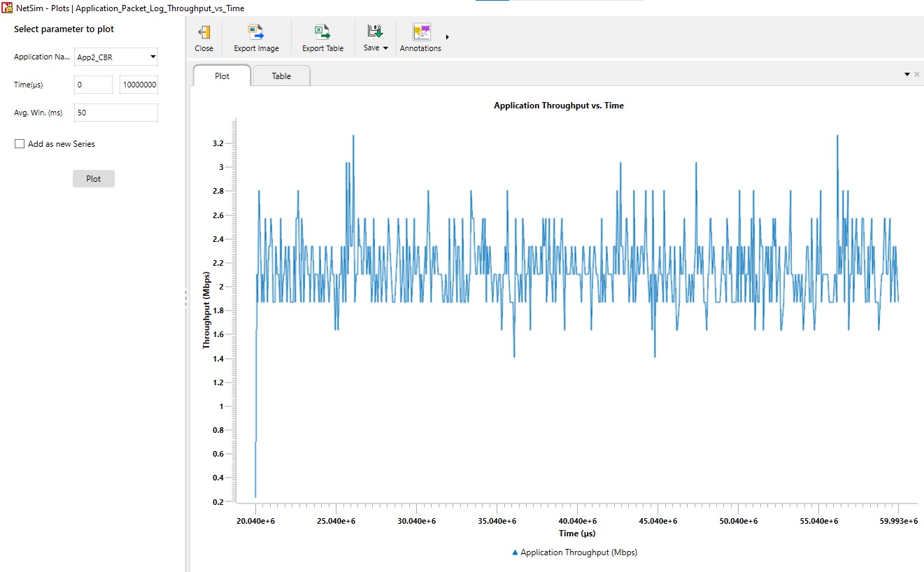Image resolution: width=924 pixels, height=572 pixels.
Task: Click the Time start value field
Action: [93, 85]
